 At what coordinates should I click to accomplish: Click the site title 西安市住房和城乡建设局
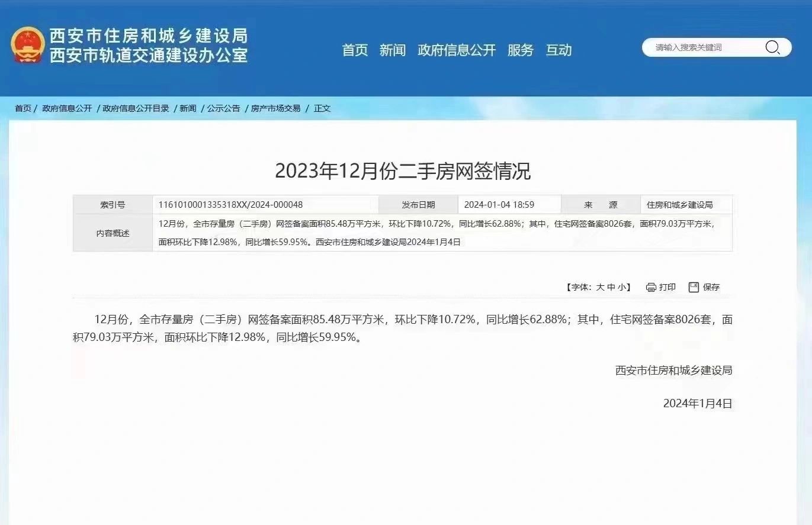(x=149, y=36)
